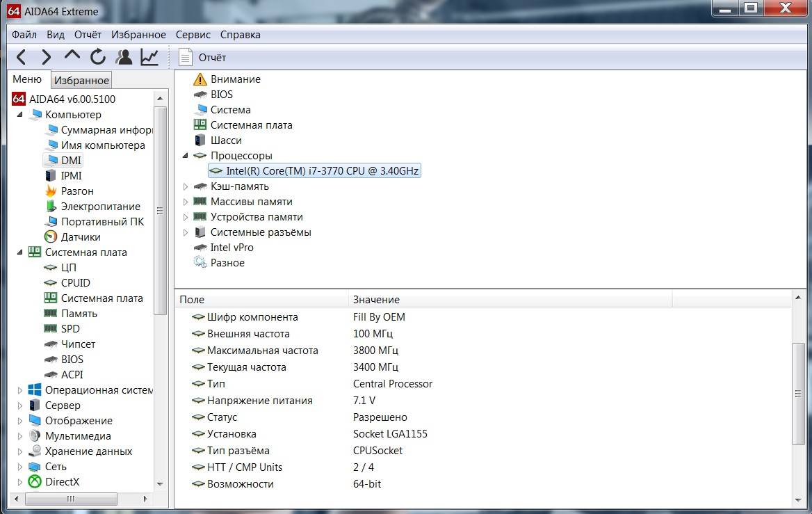Click the Портативный ПК laptop icon
Screen dimensions: 812x514
pyautogui.click(x=50, y=222)
